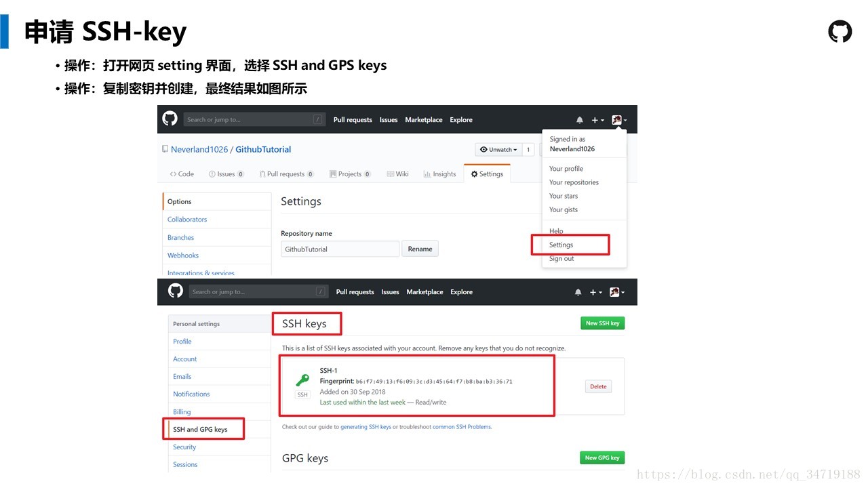The image size is (868, 488).
Task: Open plus create-new dropdown in lower screenshot
Action: [x=596, y=292]
